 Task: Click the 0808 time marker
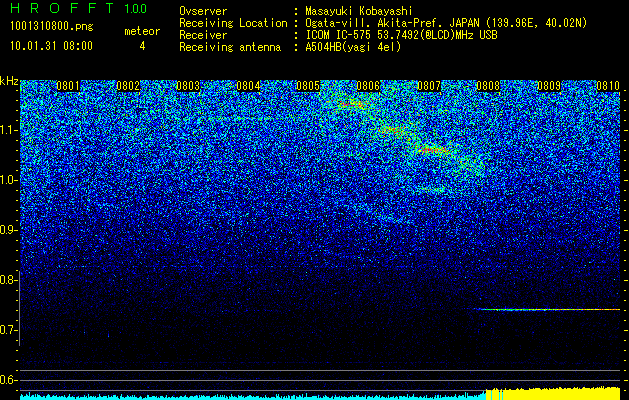(488, 86)
